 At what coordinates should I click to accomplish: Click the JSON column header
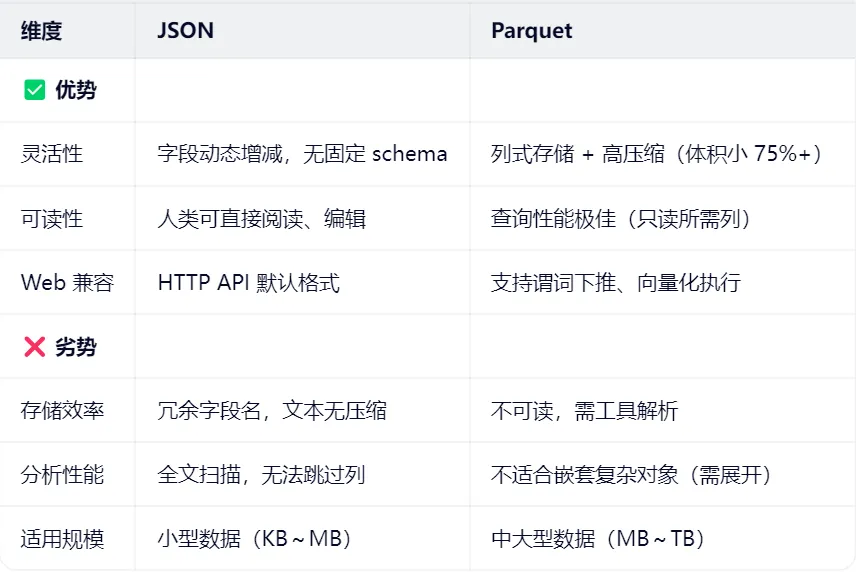pos(185,31)
